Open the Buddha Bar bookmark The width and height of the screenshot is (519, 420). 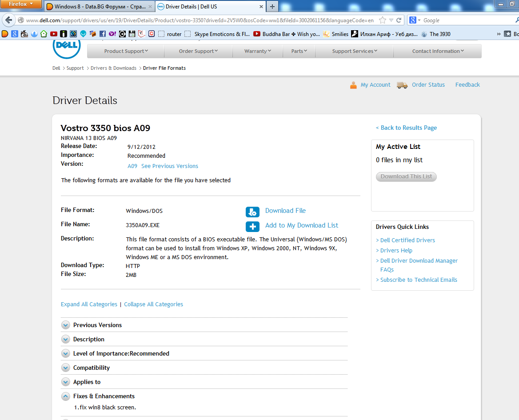tap(286, 34)
